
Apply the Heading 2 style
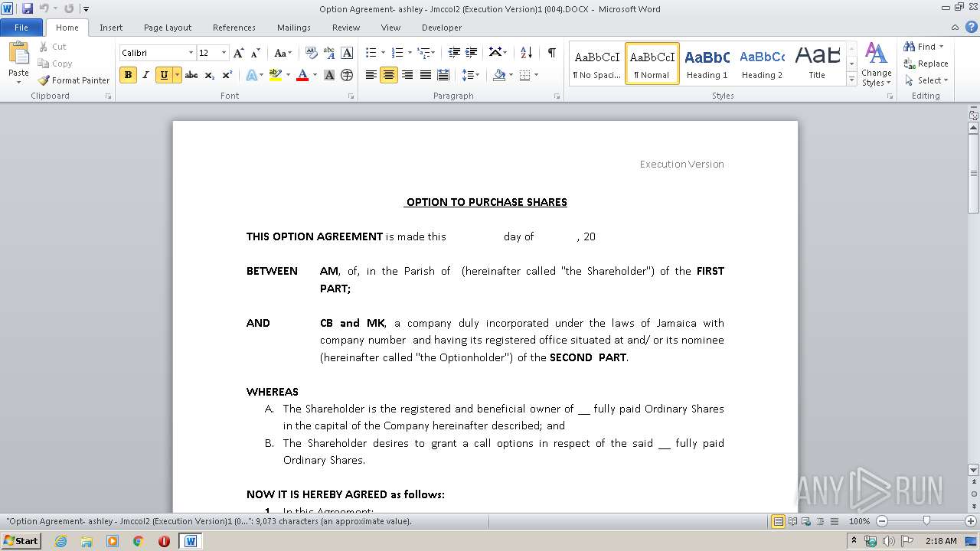coord(762,64)
